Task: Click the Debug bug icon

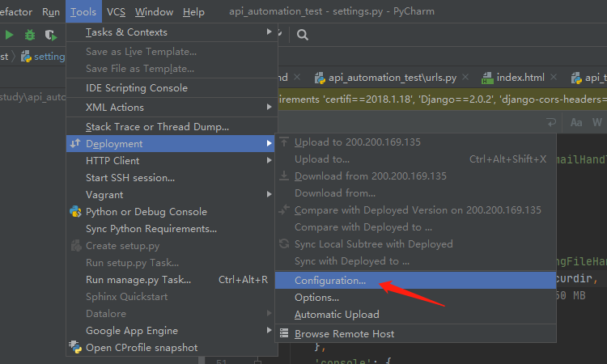Action: 30,35
